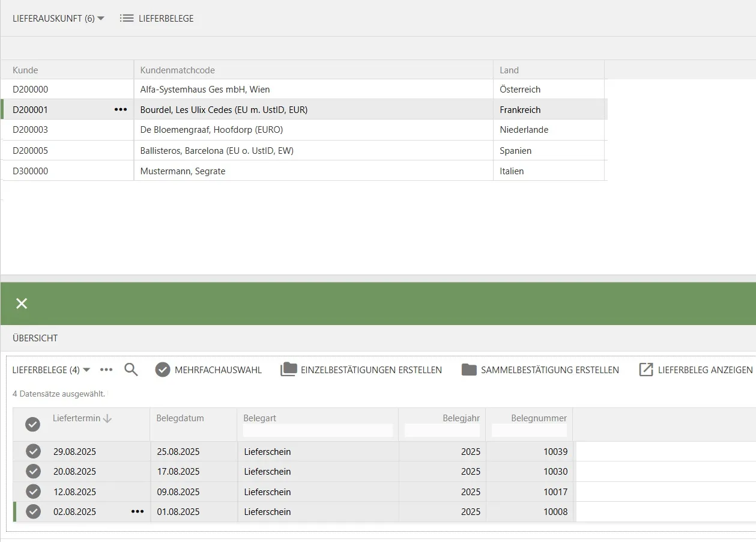756x542 pixels.
Task: Click Lieferbeleg anzeigen label
Action: point(705,370)
